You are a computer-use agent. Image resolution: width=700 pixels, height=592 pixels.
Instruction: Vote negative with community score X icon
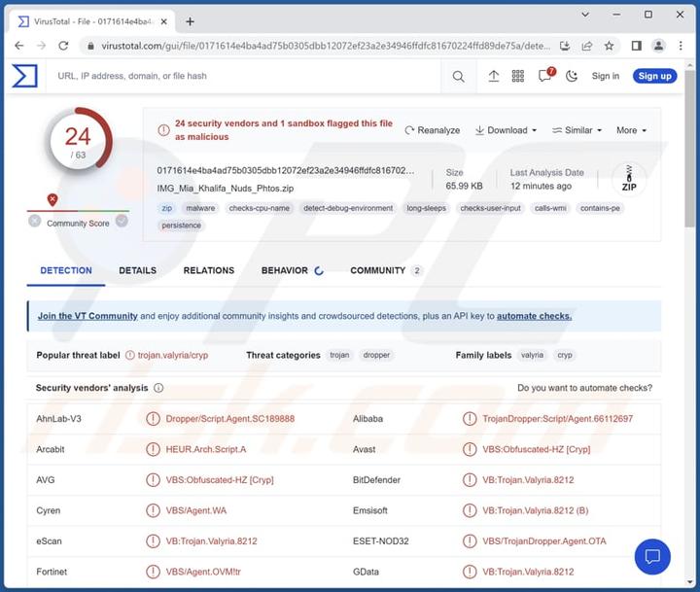click(x=35, y=222)
